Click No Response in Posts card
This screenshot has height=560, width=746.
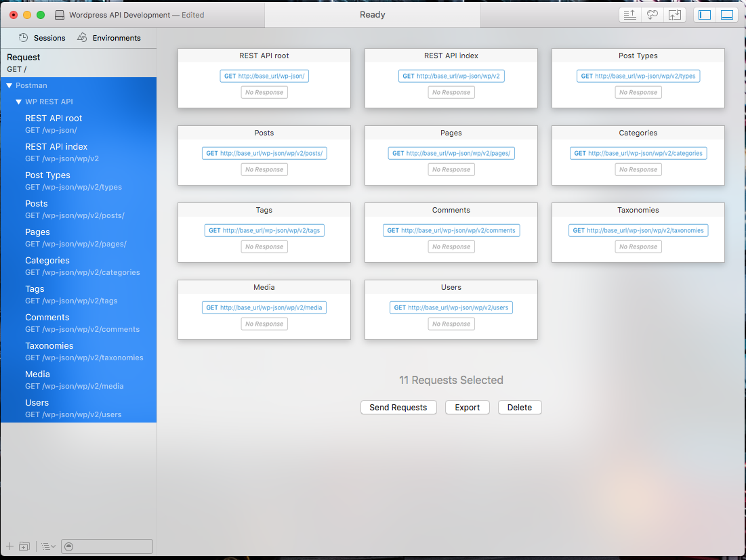(x=264, y=170)
